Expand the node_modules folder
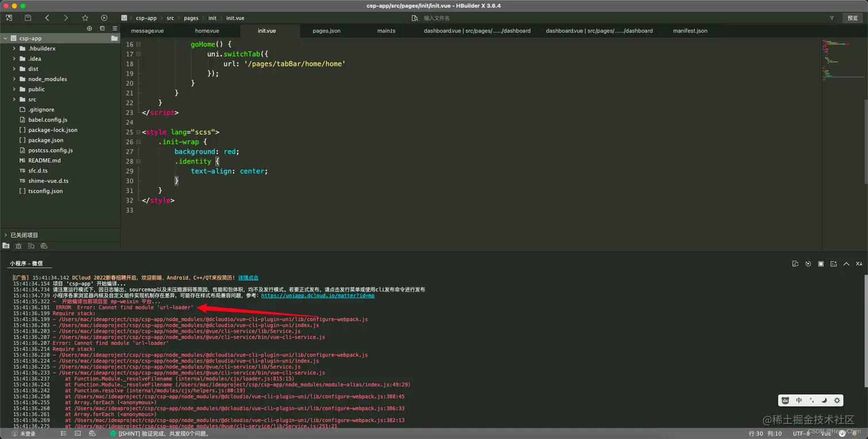 tap(14, 79)
